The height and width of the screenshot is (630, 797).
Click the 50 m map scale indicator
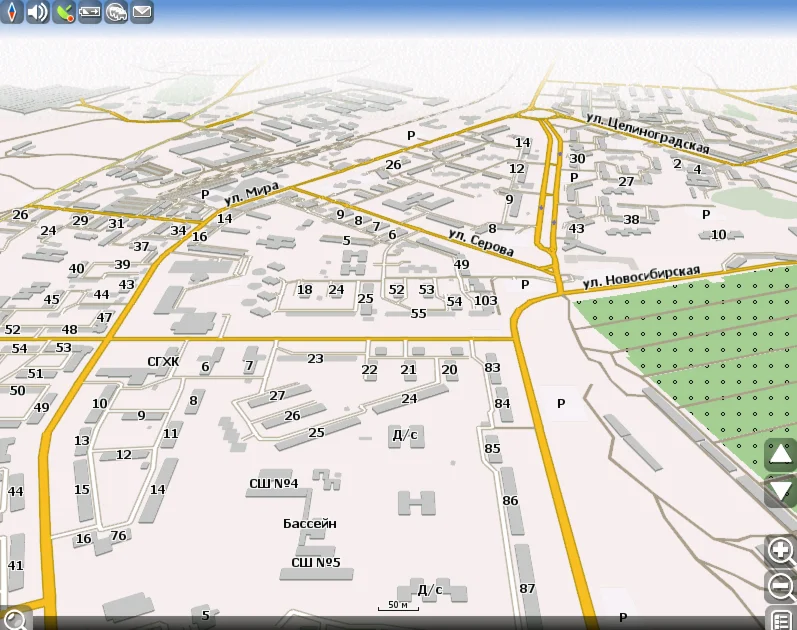pos(398,606)
